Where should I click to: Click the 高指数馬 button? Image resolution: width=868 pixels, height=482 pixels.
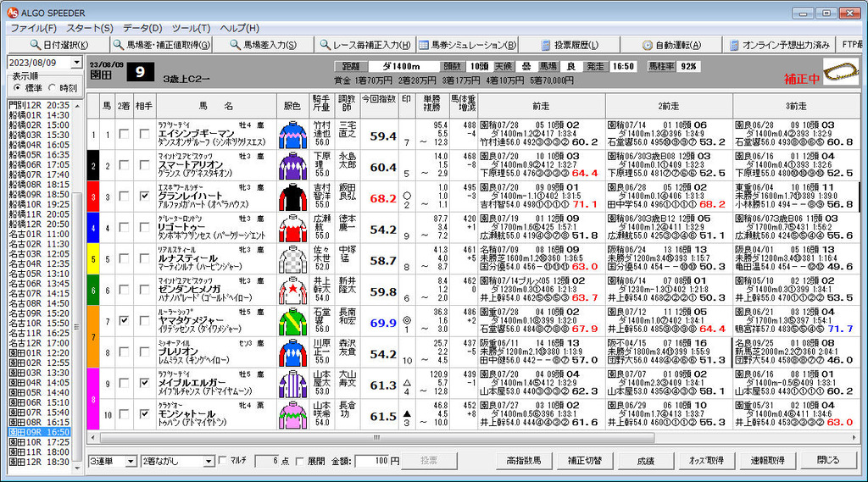523,461
